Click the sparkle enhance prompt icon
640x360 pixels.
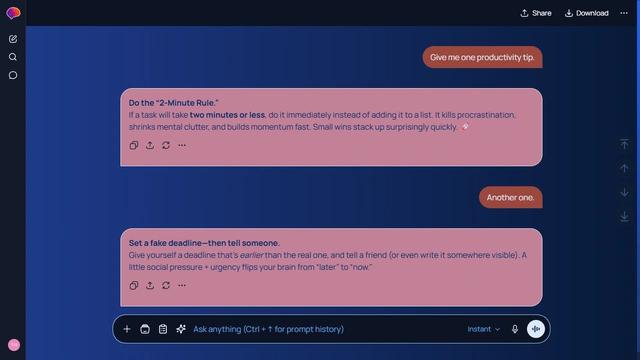pyautogui.click(x=181, y=329)
